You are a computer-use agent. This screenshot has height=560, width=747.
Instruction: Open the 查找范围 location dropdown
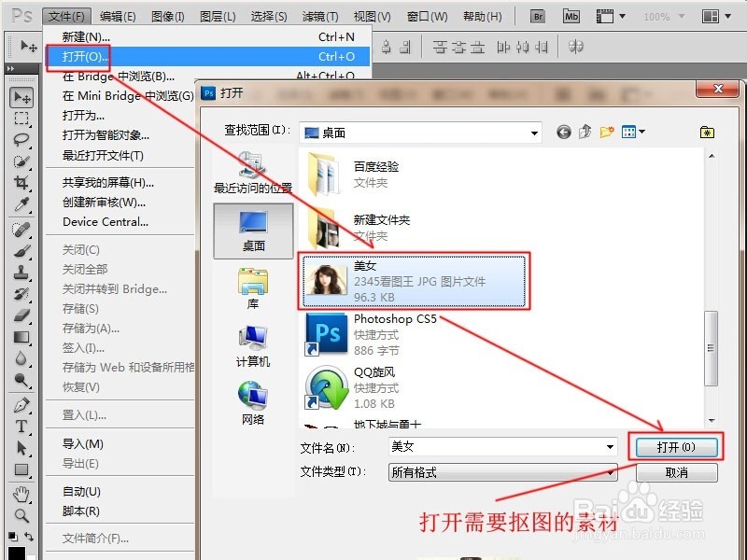[x=534, y=132]
